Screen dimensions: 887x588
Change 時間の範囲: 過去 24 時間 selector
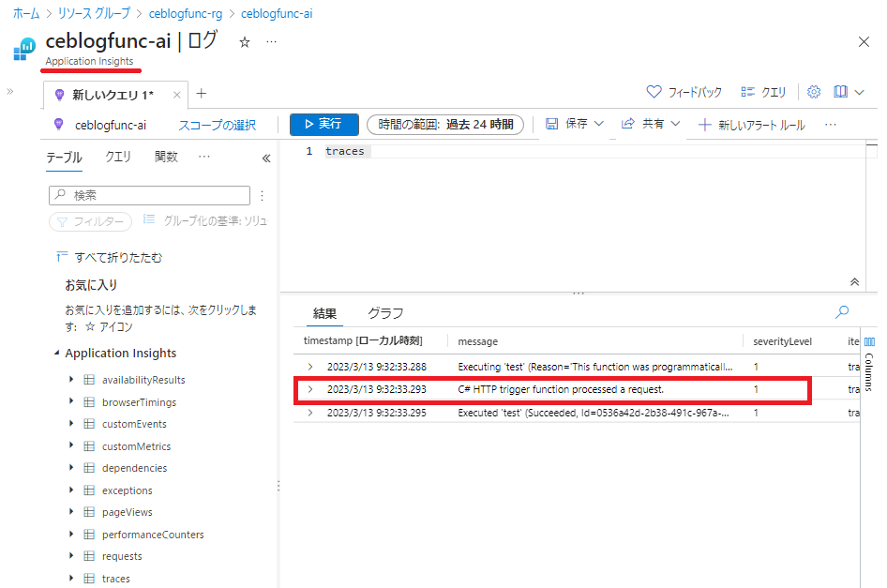coord(445,125)
